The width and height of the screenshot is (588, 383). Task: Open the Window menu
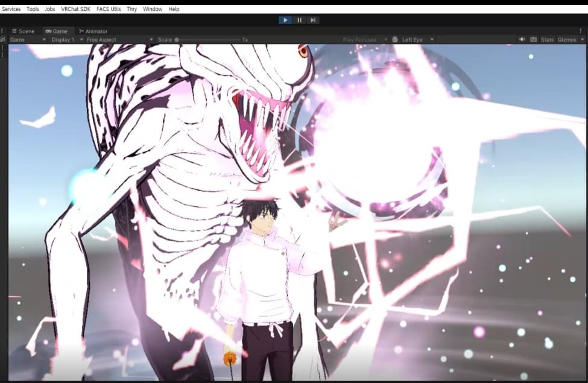(x=152, y=9)
